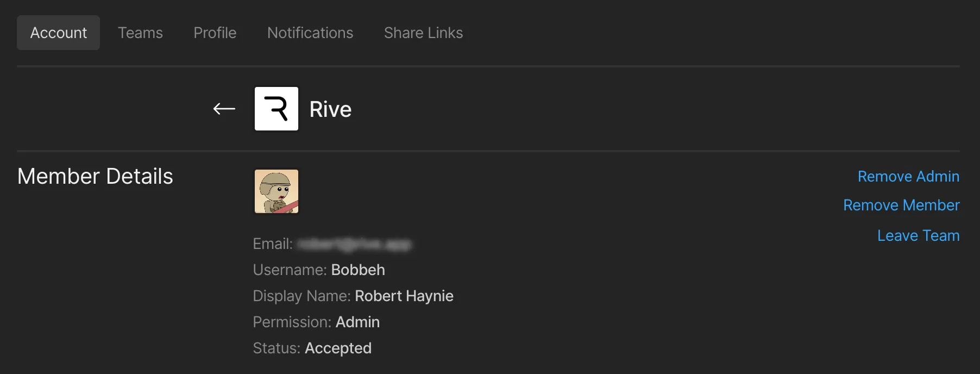The height and width of the screenshot is (374, 980).
Task: Switch to the Teams tab
Action: coord(140,33)
